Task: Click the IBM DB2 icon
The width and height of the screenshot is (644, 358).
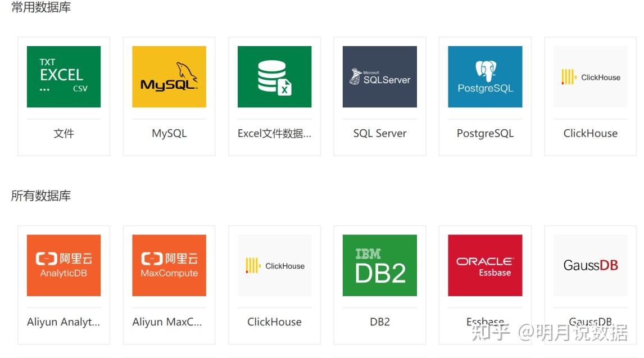Action: [379, 265]
